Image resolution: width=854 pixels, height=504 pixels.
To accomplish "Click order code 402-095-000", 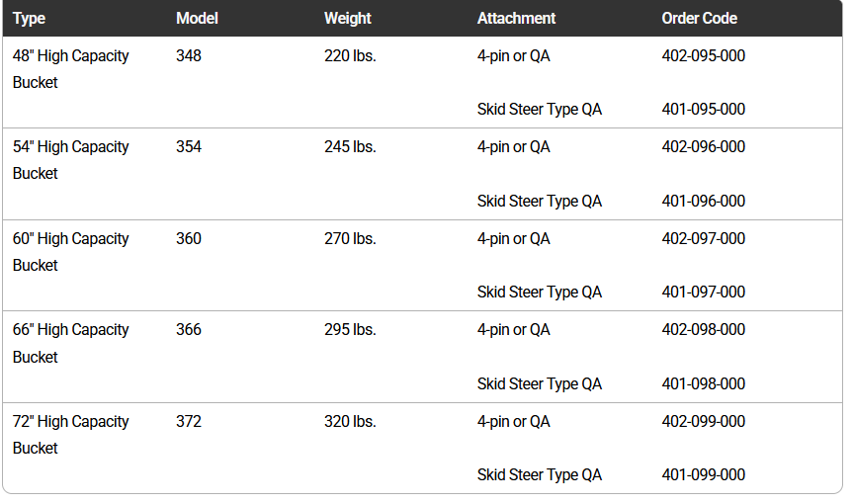I will tap(703, 56).
